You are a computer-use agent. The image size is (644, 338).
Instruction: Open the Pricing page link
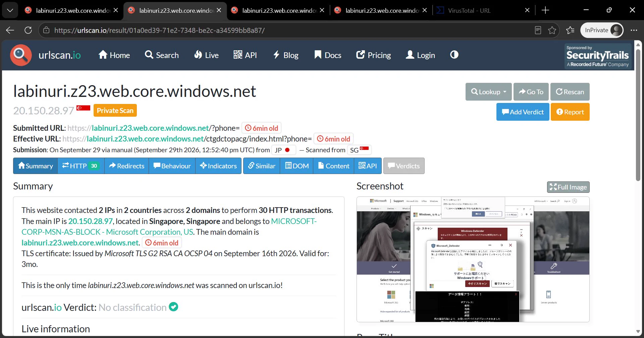point(374,55)
